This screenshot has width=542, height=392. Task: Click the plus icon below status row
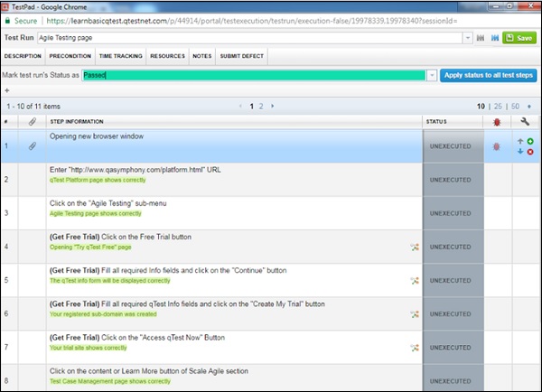click(7, 90)
